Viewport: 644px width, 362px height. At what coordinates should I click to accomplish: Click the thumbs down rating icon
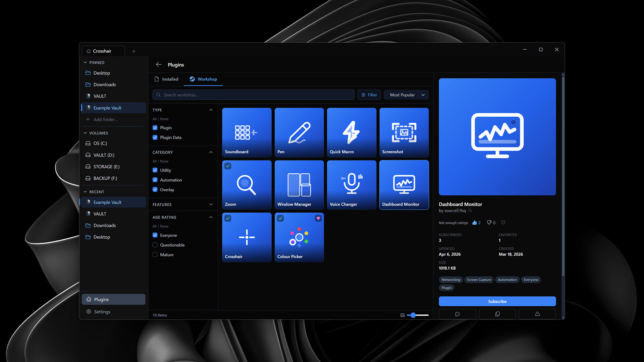pos(489,223)
